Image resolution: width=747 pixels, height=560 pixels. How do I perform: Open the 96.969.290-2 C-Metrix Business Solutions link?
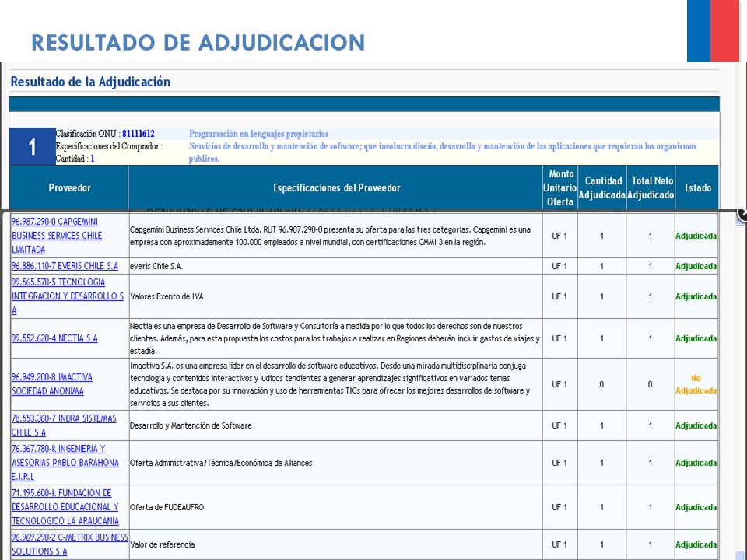(69, 544)
